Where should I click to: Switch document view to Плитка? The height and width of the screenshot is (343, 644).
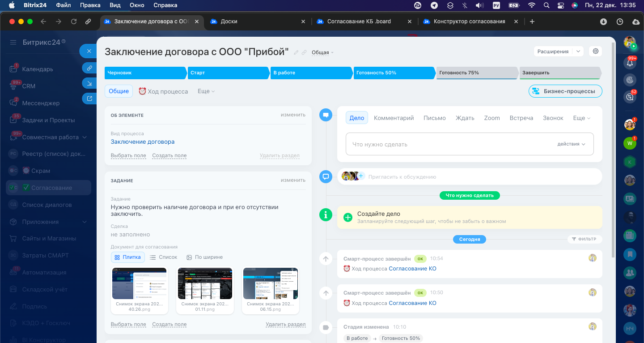pos(127,257)
